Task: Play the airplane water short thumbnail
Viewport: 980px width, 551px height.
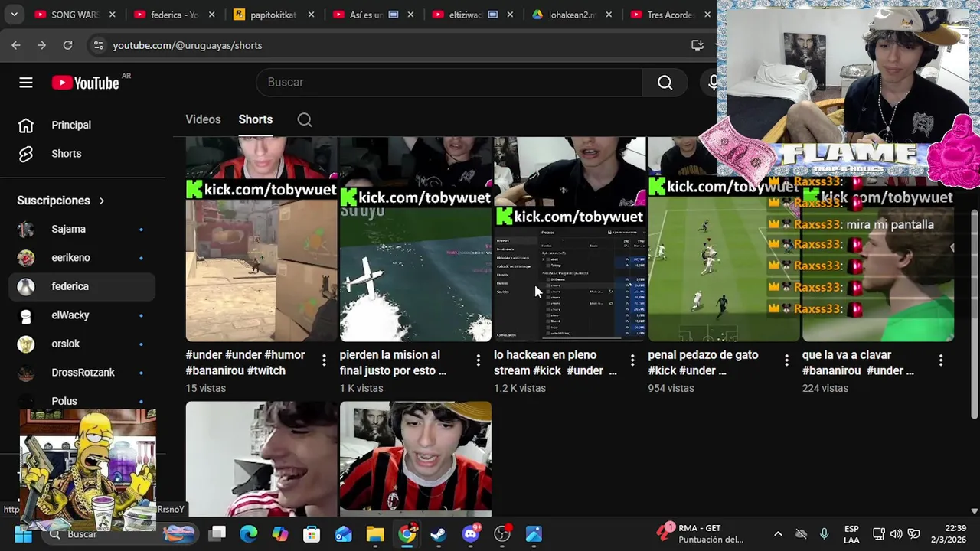Action: pyautogui.click(x=416, y=240)
